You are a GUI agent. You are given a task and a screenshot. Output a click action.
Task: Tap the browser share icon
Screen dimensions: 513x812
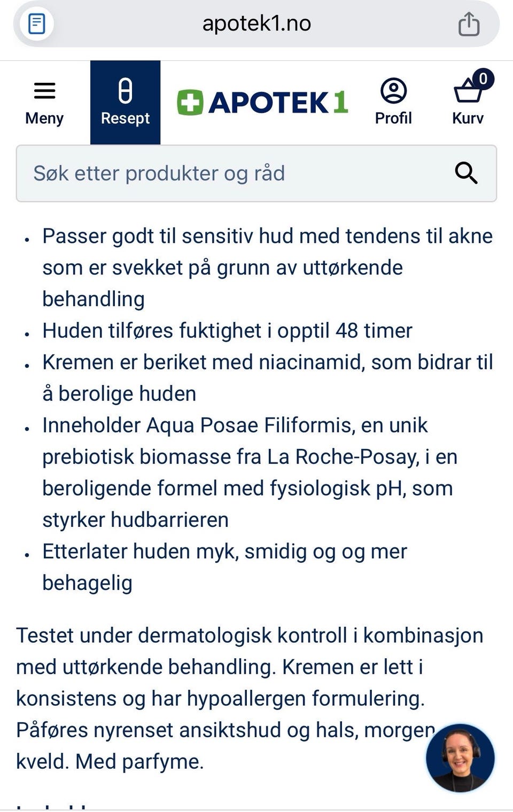pos(469,24)
